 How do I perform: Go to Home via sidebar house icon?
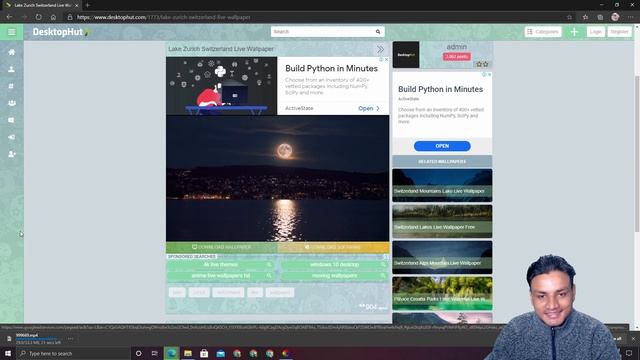[x=11, y=52]
